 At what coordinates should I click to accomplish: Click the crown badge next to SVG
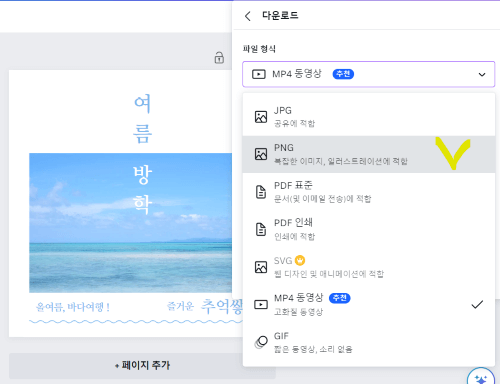300,260
